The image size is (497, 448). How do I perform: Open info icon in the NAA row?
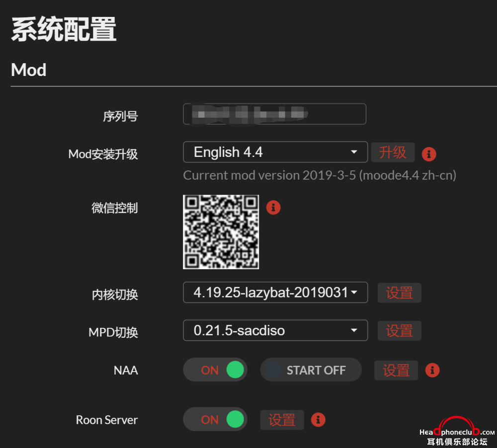(x=432, y=370)
